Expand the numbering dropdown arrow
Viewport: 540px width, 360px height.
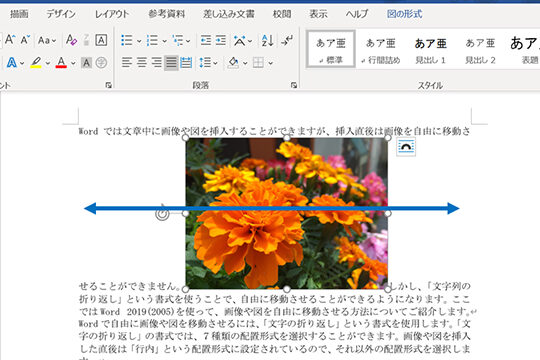[165, 41]
